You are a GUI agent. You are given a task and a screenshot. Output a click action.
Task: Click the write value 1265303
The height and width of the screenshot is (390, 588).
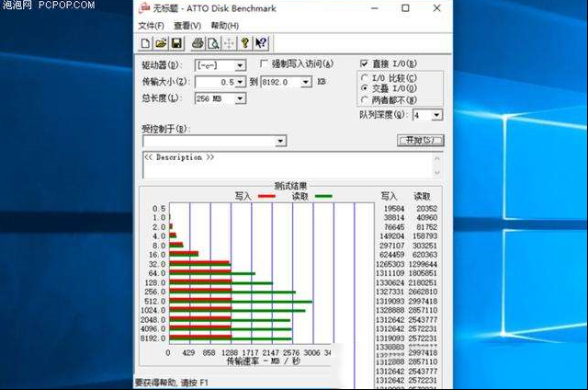390,264
